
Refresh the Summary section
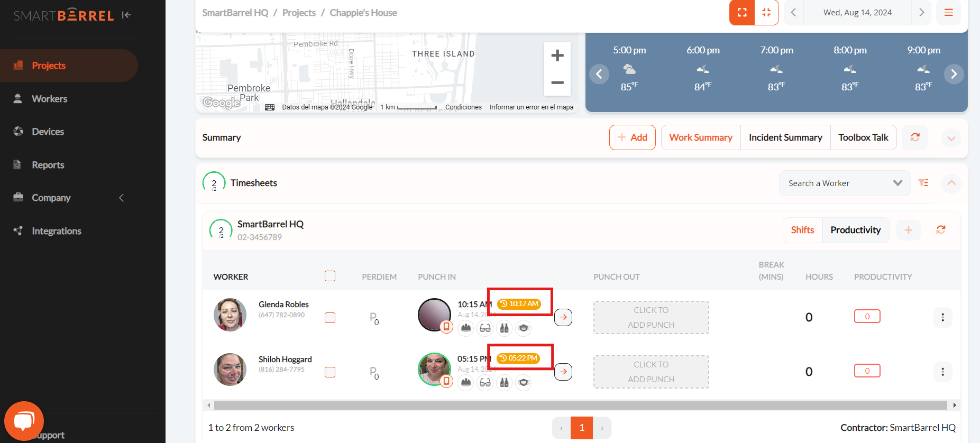pyautogui.click(x=915, y=137)
